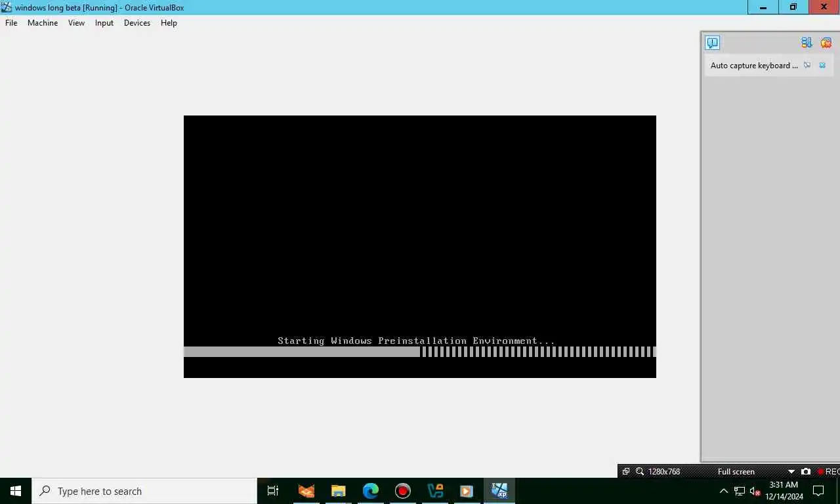Click the muted volume tray icon
Viewport: 840px width, 504px height.
coord(755,491)
